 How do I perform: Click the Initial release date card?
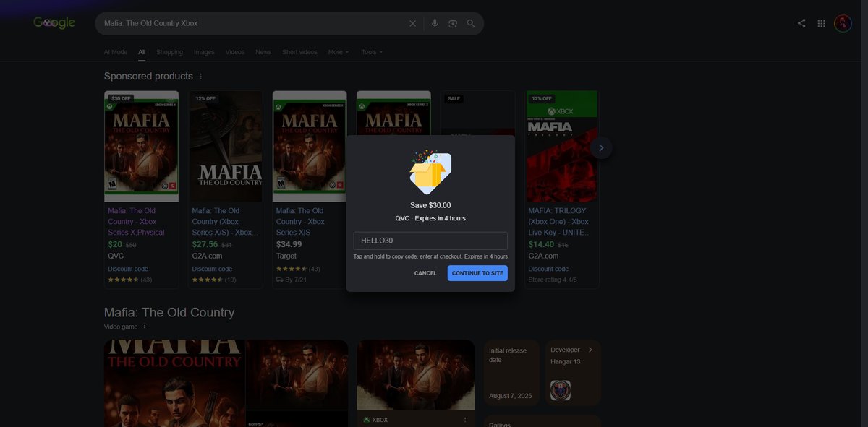[511, 373]
